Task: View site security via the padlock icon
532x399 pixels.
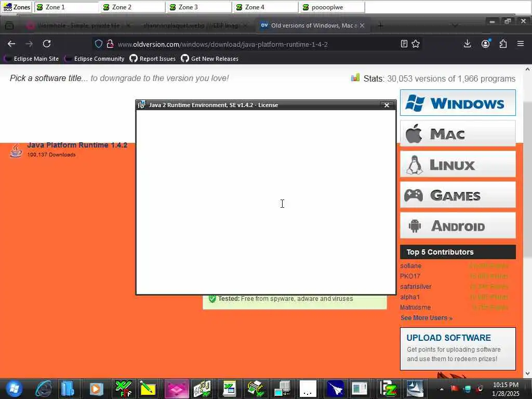Action: pyautogui.click(x=110, y=44)
